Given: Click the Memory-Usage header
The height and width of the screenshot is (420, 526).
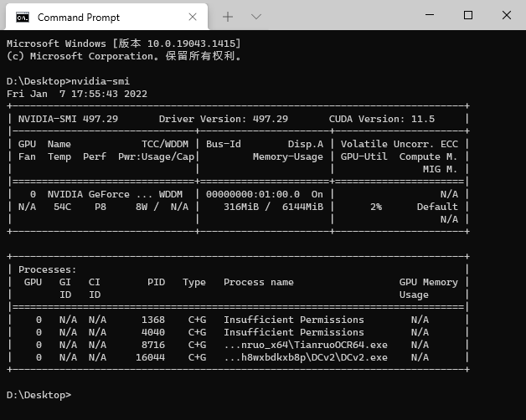Looking at the screenshot, I should (288, 156).
